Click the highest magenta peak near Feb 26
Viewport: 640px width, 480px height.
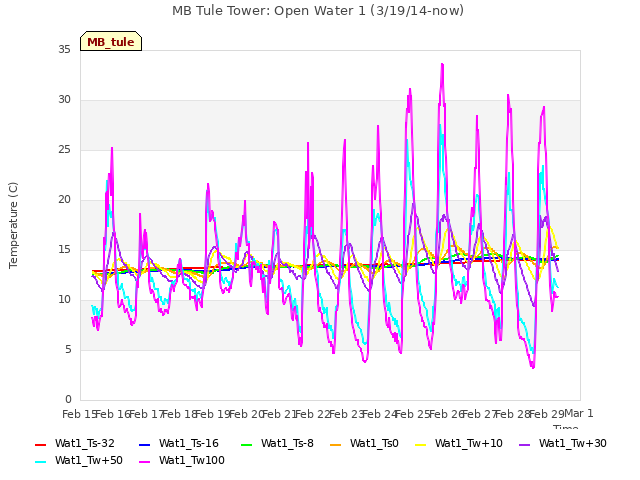[442, 64]
